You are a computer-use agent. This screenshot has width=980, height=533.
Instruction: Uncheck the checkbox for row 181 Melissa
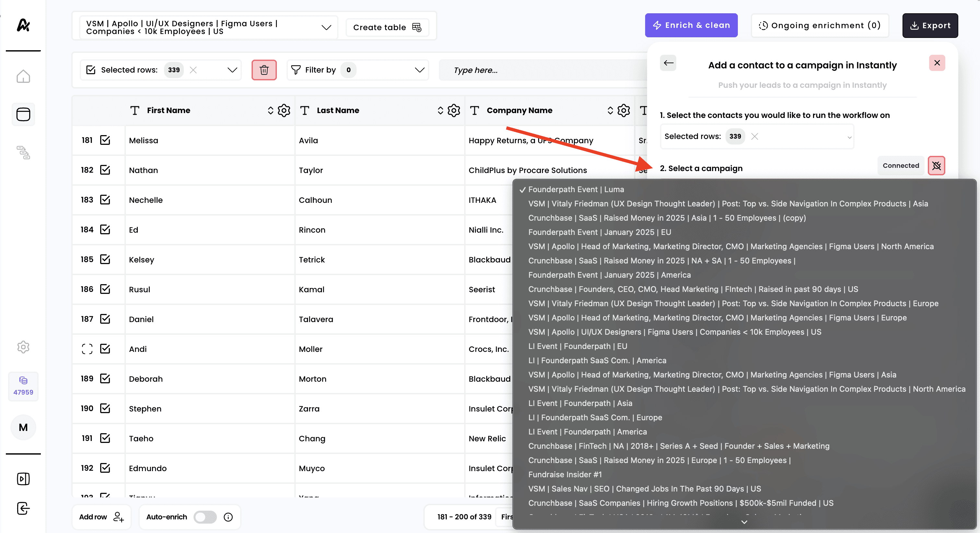pos(105,140)
